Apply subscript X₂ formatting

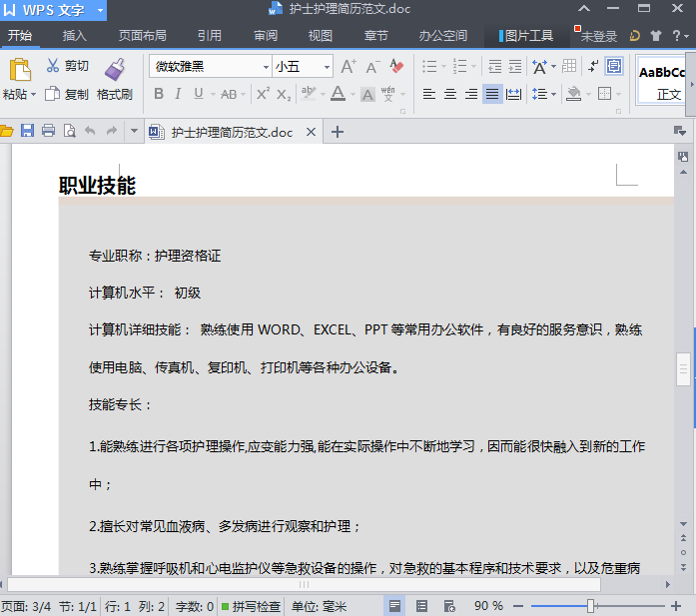[x=284, y=94]
